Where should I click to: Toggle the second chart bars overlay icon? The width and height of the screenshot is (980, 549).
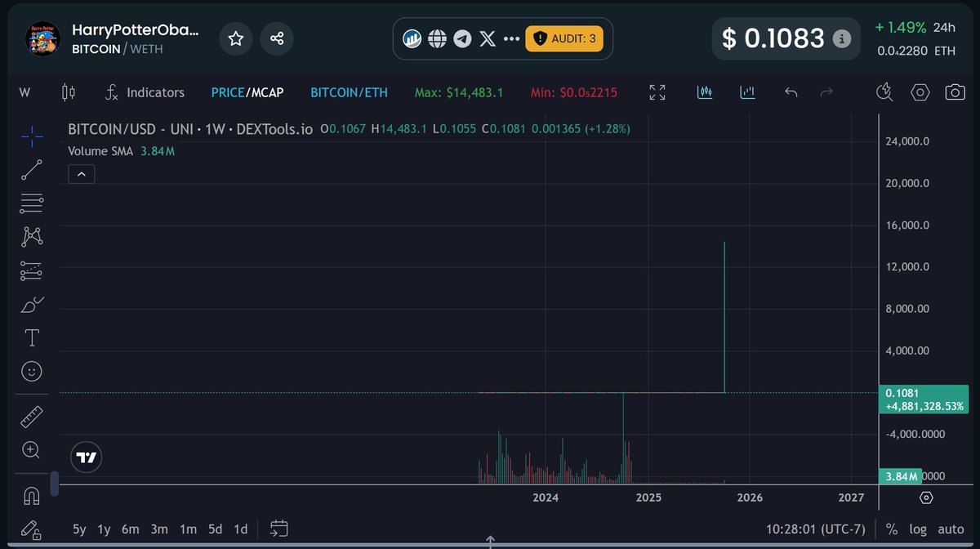coord(747,92)
